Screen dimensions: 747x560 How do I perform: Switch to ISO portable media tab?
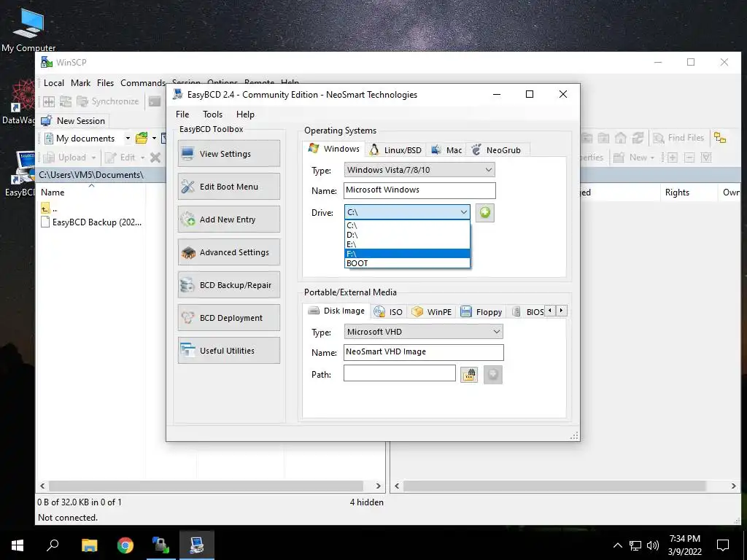click(x=388, y=312)
